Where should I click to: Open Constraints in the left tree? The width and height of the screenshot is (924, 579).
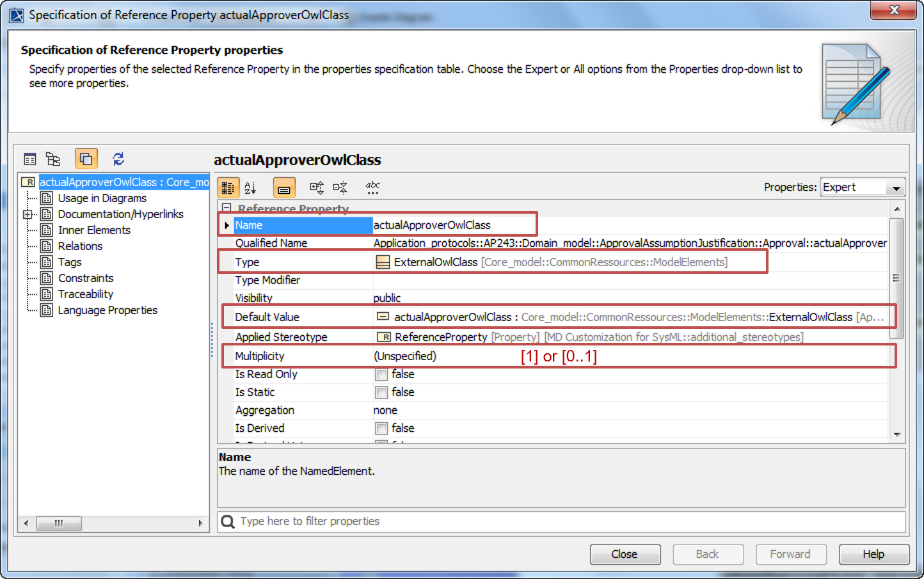[85, 278]
